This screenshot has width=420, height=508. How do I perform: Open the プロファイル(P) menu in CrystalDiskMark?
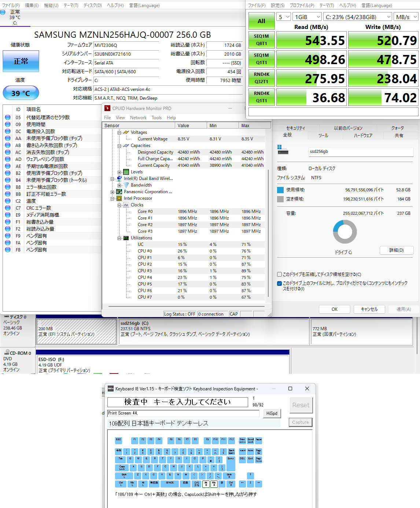point(302,5)
